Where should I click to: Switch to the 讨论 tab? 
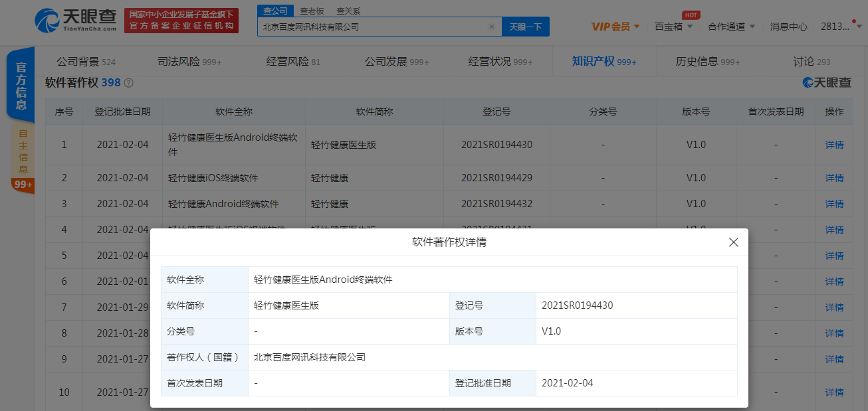[812, 62]
